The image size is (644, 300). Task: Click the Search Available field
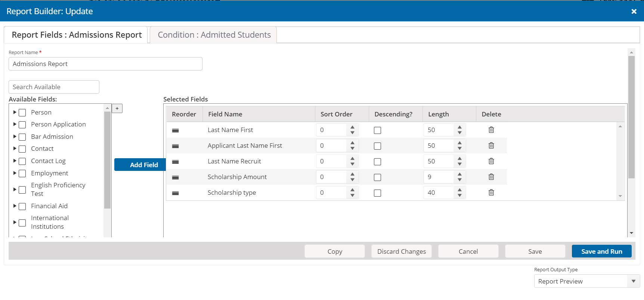pyautogui.click(x=54, y=87)
